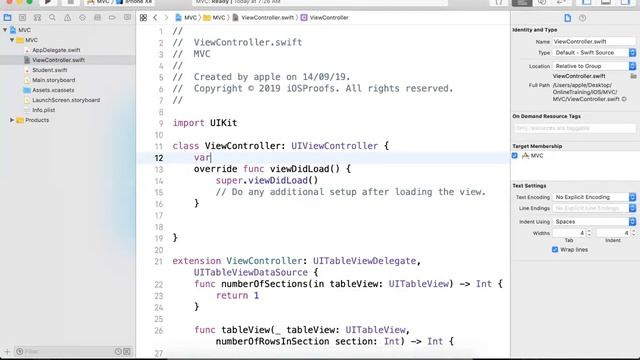Select Student.swift in navigator
This screenshot has height=360, width=640.
tap(49, 70)
